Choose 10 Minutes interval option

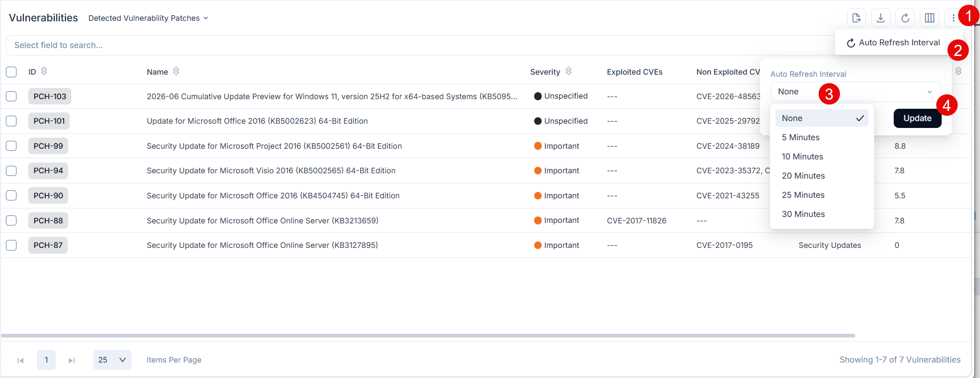pos(822,157)
